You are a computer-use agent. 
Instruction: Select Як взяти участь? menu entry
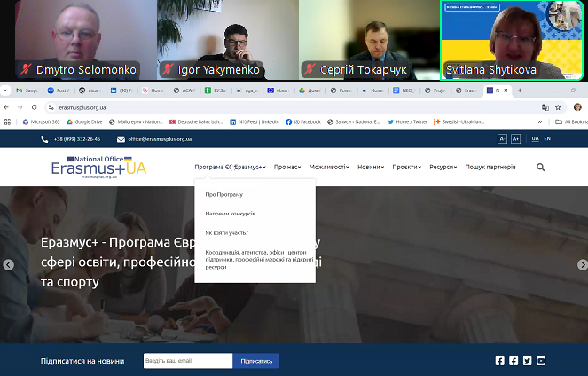pyautogui.click(x=226, y=233)
